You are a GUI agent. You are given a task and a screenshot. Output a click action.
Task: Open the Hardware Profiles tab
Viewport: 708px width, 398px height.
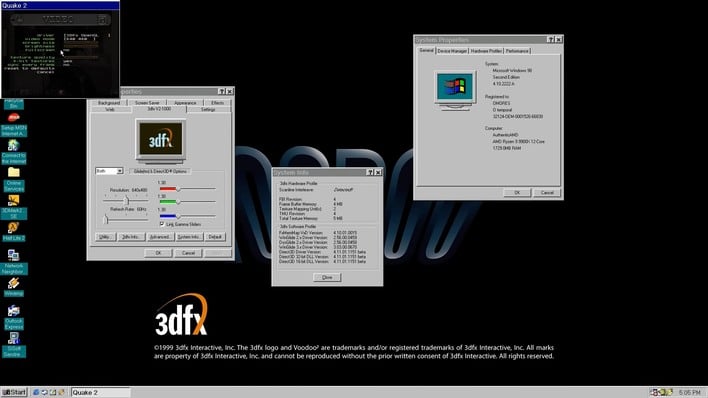pos(486,51)
